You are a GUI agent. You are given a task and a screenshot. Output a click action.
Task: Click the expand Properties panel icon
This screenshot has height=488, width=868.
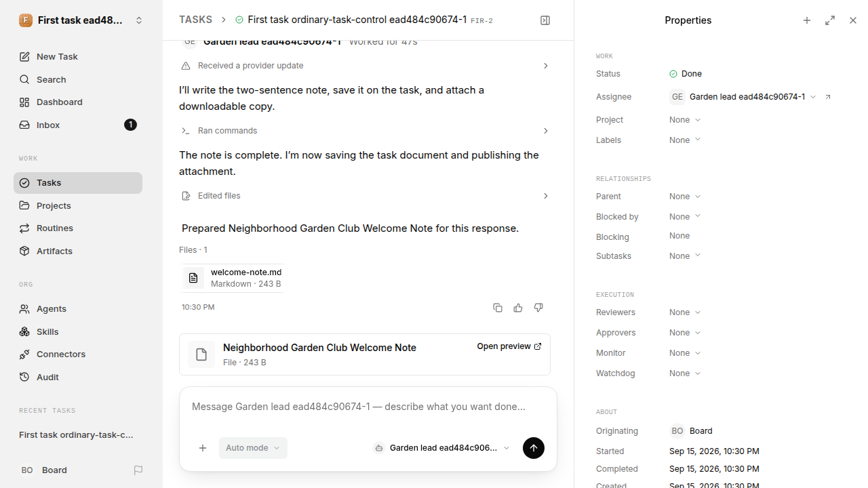830,20
